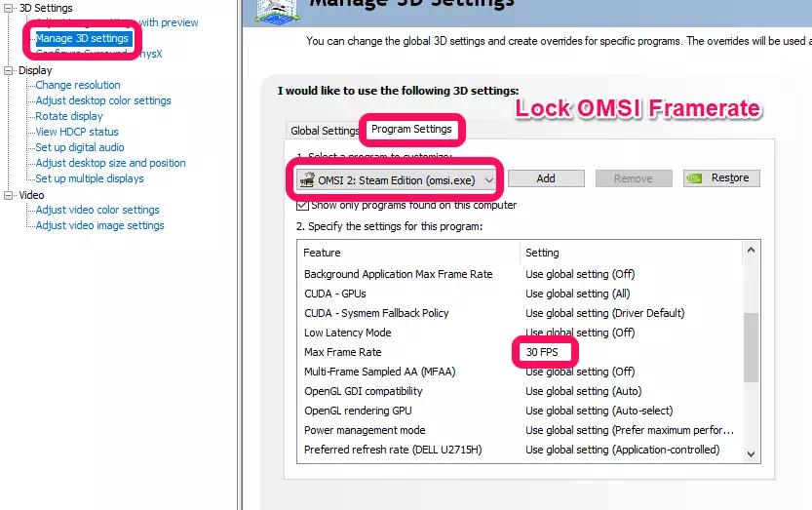Viewport: 812px width, 510px height.
Task: Open Set up digital audio
Action: tap(80, 147)
